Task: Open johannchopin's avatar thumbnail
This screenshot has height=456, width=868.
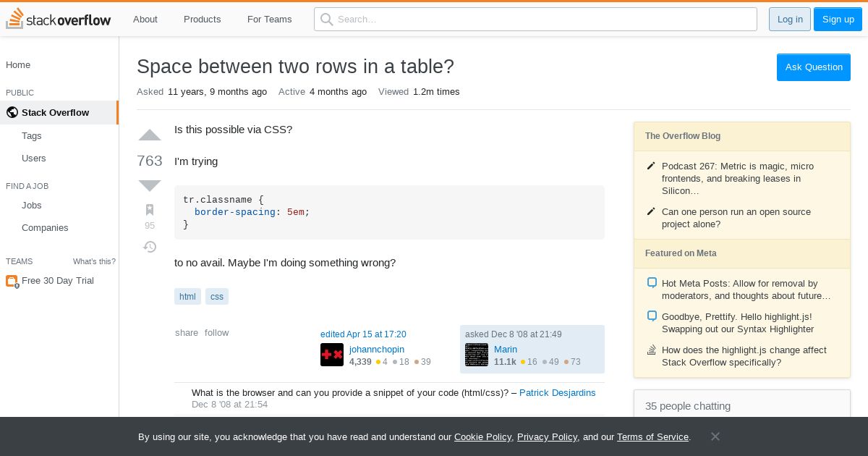Action: [x=332, y=355]
